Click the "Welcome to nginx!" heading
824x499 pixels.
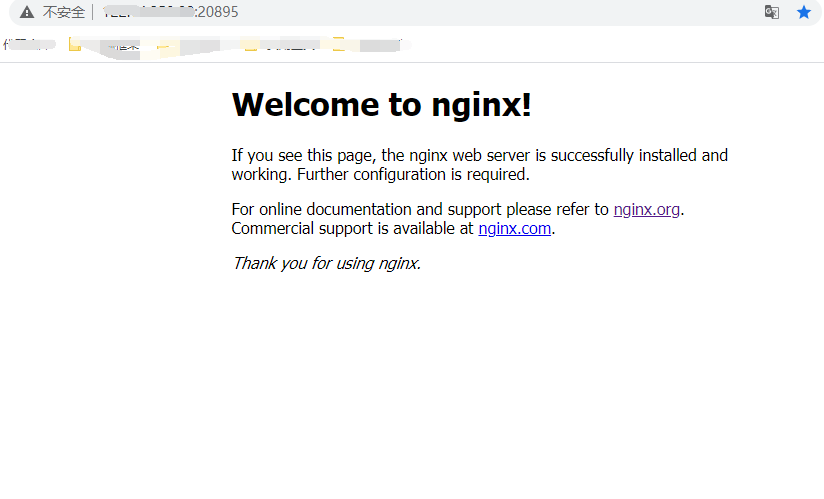tap(382, 105)
